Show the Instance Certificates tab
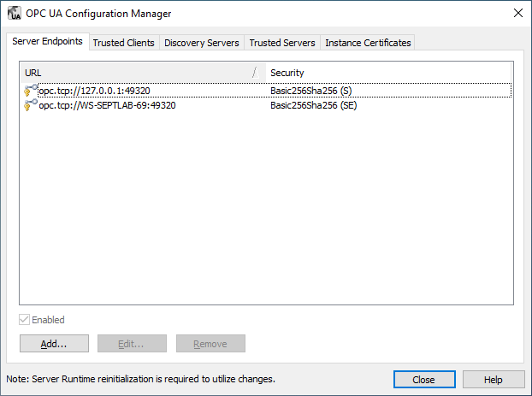Image resolution: width=532 pixels, height=396 pixels. point(368,43)
